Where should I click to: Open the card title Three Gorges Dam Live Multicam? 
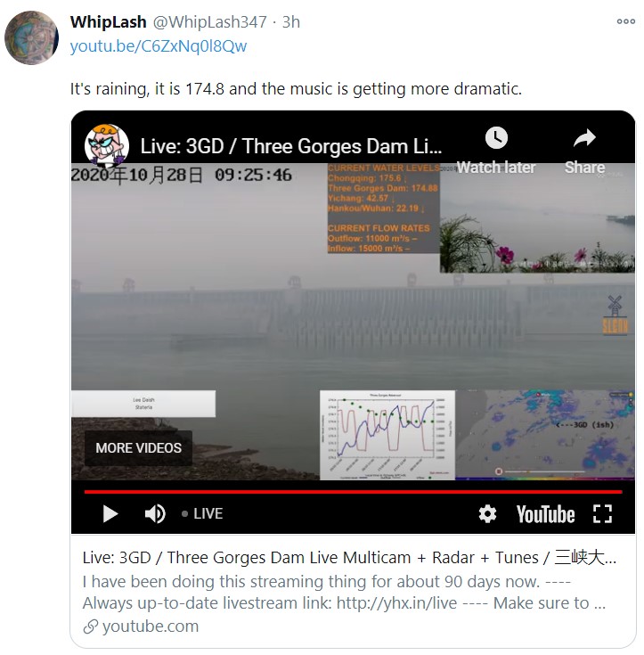coord(349,558)
